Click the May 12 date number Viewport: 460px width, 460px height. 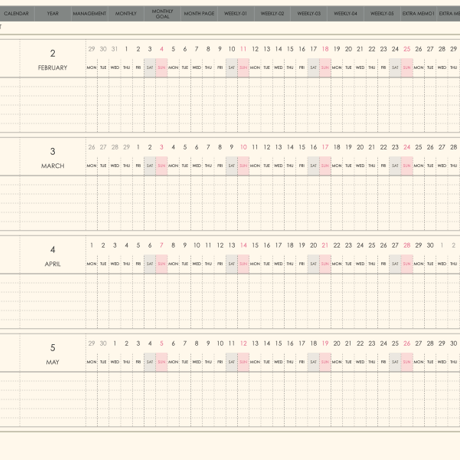[243, 343]
